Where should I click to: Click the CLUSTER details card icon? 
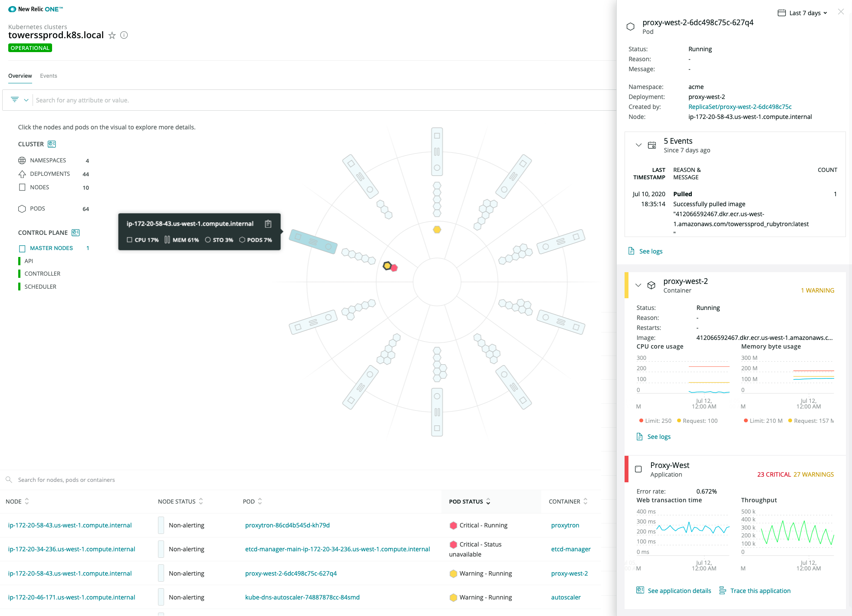point(52,144)
